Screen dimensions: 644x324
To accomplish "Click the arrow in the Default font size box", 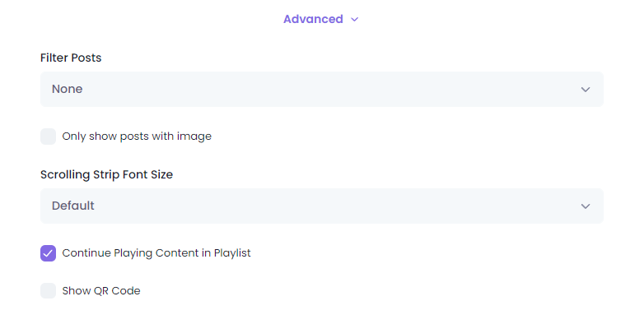I will [x=586, y=206].
